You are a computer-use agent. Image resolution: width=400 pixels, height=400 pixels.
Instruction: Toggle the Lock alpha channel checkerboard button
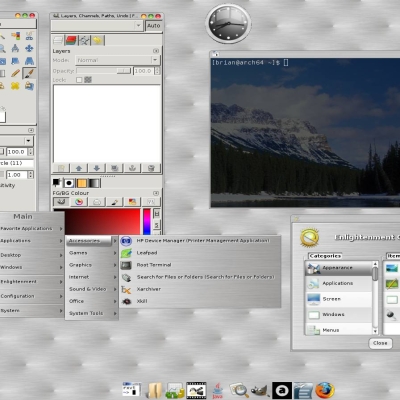point(88,80)
